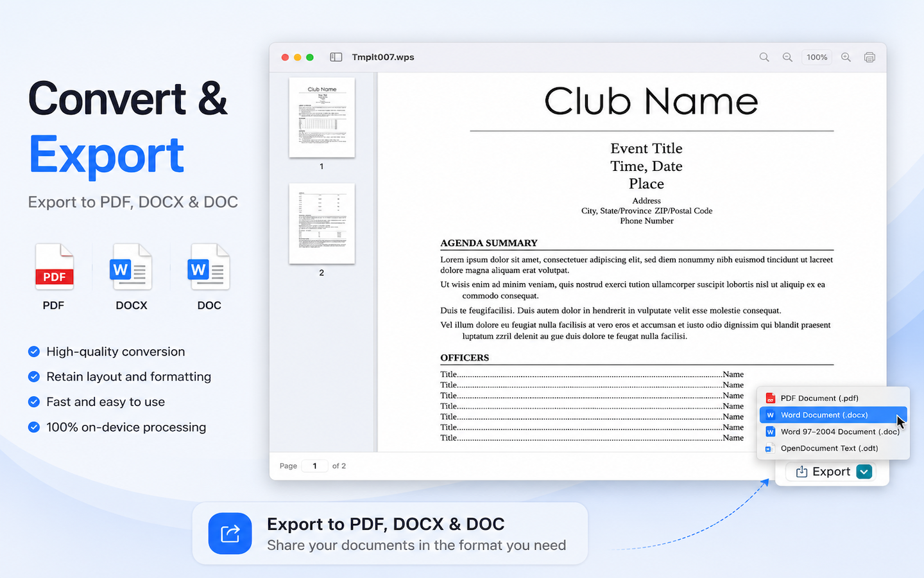Click the OFFICERS heading
The image size is (924, 578).
(465, 358)
